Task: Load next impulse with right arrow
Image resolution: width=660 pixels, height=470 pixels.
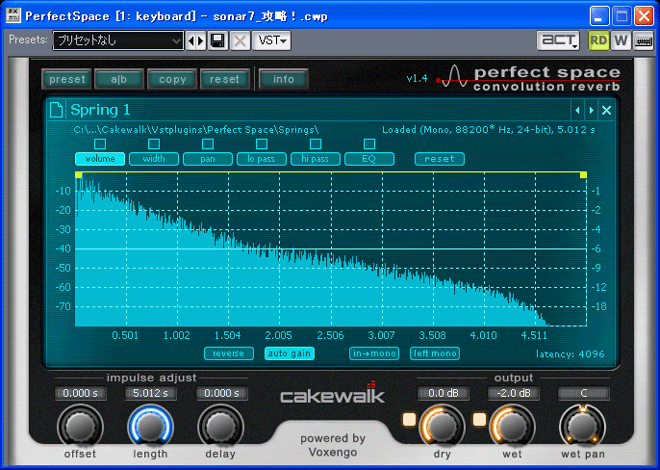Action: click(x=591, y=110)
